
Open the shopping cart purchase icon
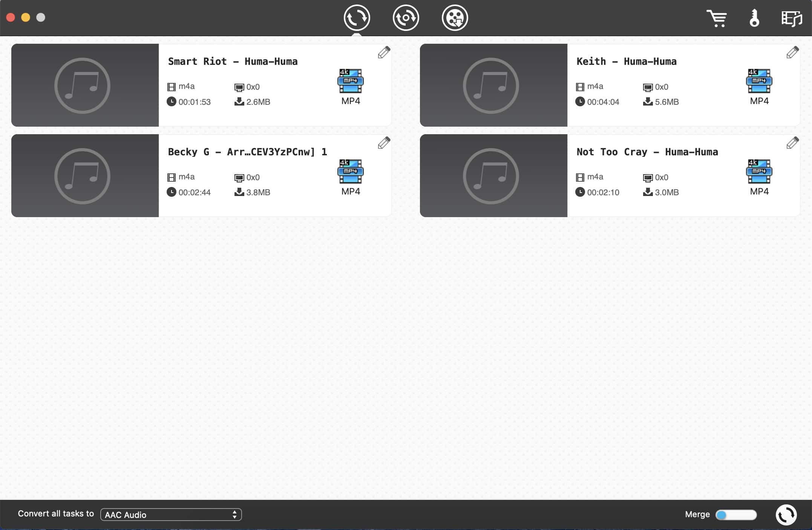[x=716, y=18]
